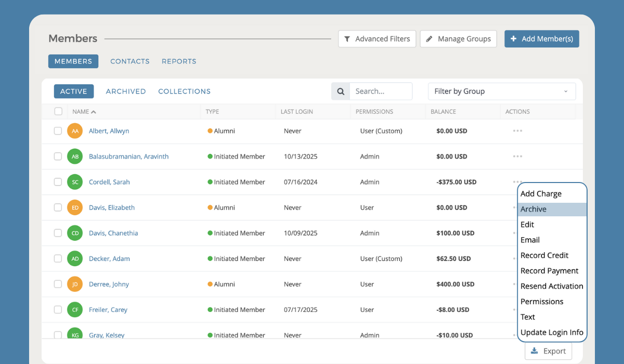
Task: Click the Permissions column header
Action: tap(374, 112)
